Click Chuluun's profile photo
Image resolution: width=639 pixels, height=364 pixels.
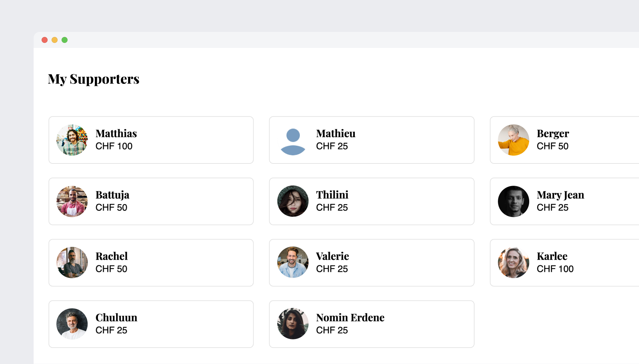pos(72,324)
